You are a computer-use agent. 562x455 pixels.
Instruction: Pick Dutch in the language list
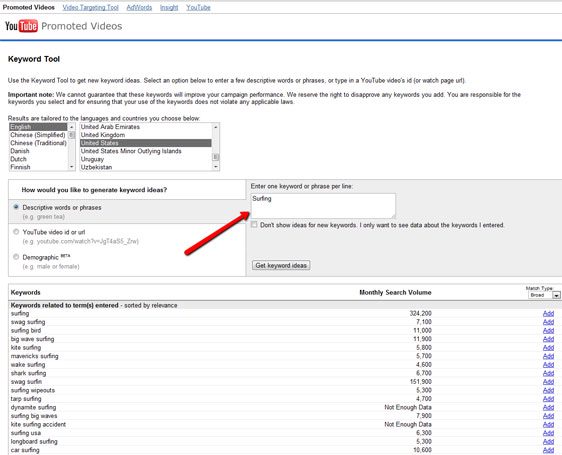click(38, 159)
